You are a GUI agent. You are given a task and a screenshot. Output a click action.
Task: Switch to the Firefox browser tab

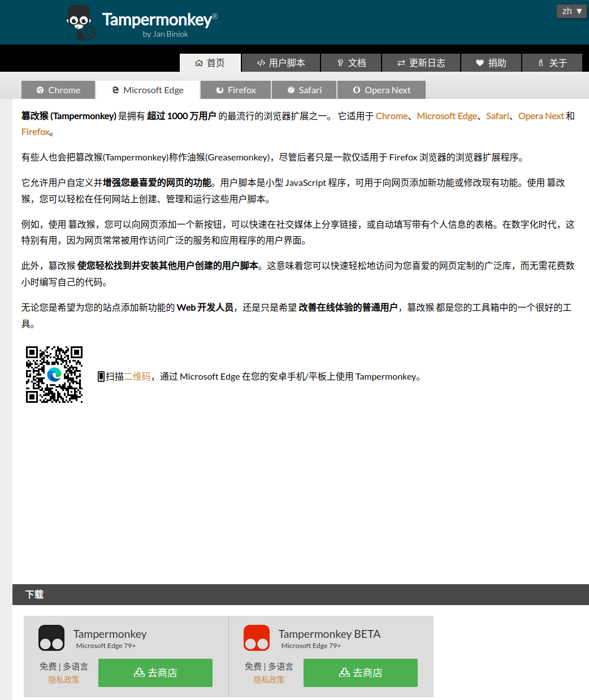[x=236, y=90]
